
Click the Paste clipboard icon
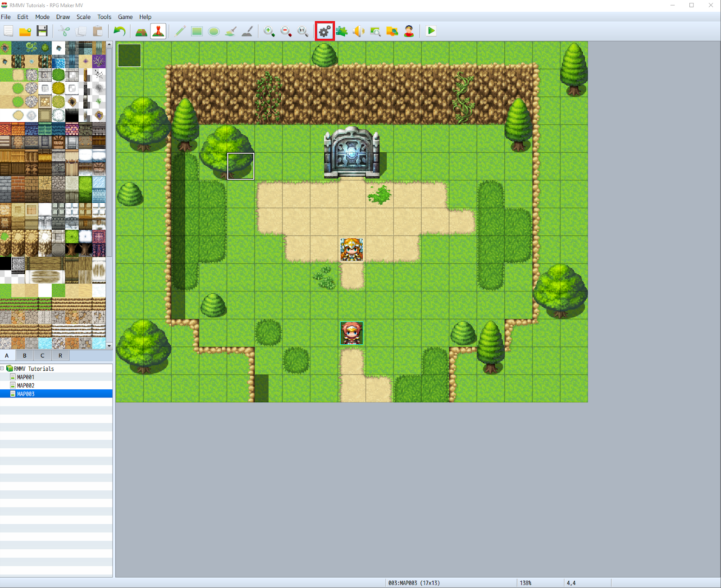pos(98,31)
